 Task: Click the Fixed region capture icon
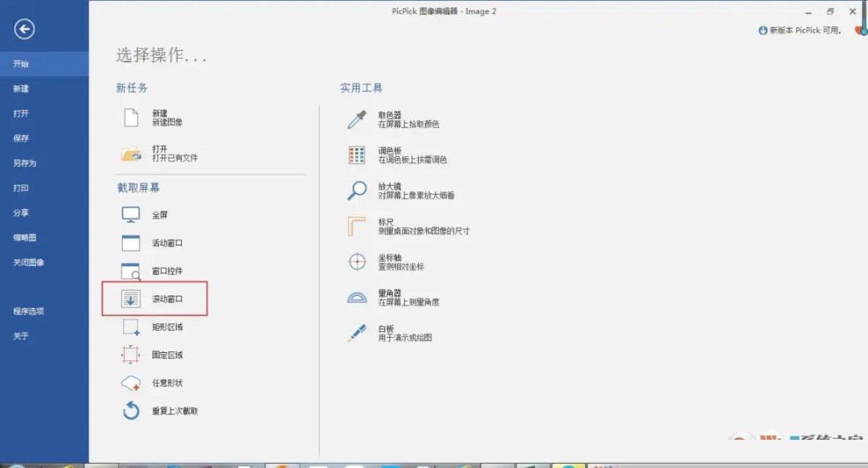[x=131, y=355]
